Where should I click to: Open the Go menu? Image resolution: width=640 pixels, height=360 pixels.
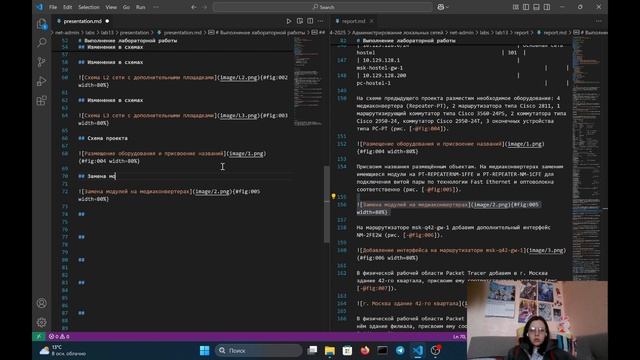click(x=126, y=7)
